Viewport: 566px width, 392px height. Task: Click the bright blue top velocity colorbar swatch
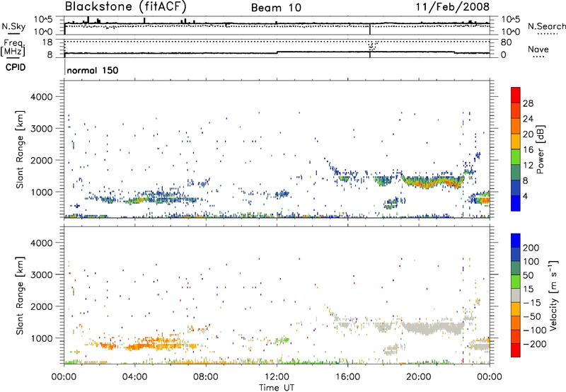click(x=516, y=241)
